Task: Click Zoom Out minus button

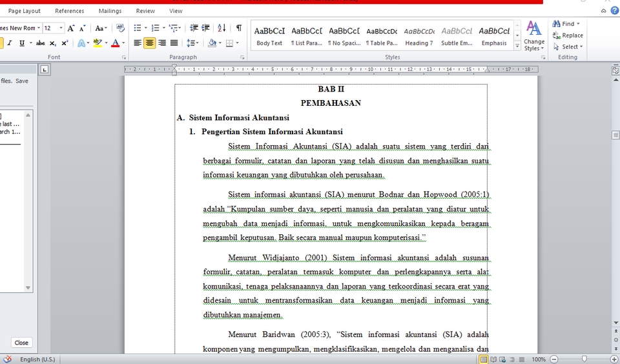Action: pyautogui.click(x=554, y=359)
